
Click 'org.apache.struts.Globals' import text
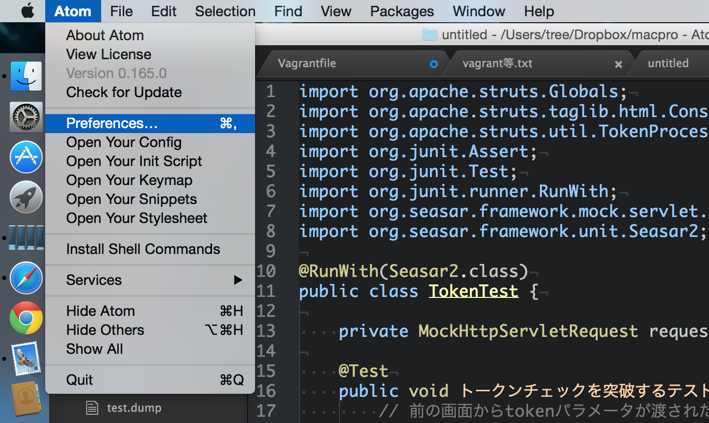(493, 92)
